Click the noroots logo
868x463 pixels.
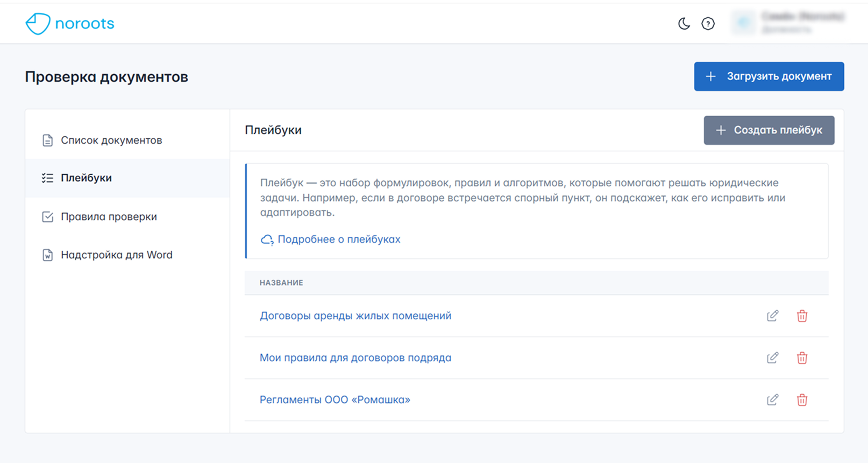(70, 24)
